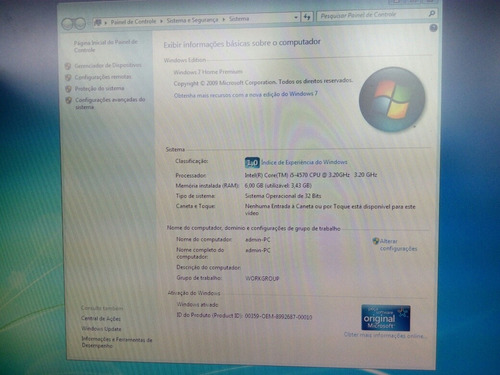Viewport: 500px width, 375px height.
Task: Open Windows Update link
Action: coord(101,329)
